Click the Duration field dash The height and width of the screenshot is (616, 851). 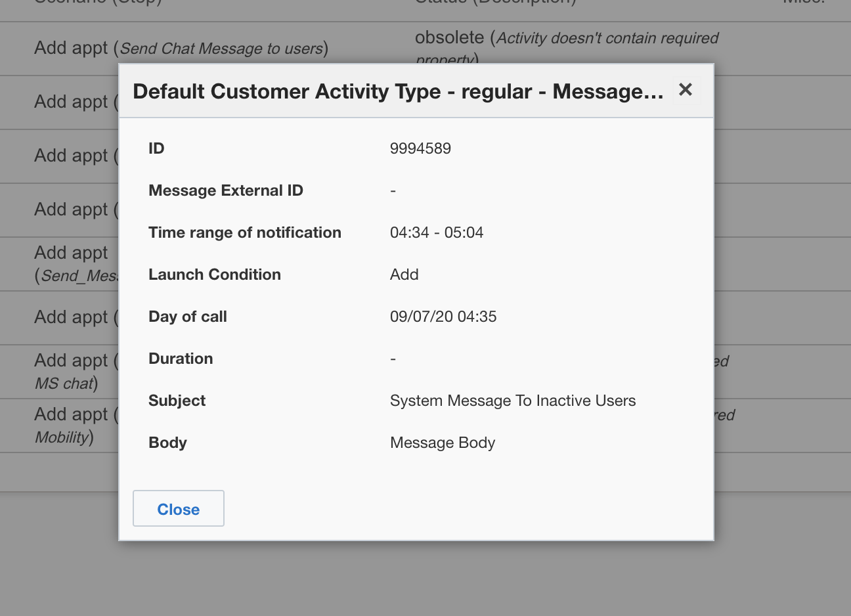coord(393,358)
